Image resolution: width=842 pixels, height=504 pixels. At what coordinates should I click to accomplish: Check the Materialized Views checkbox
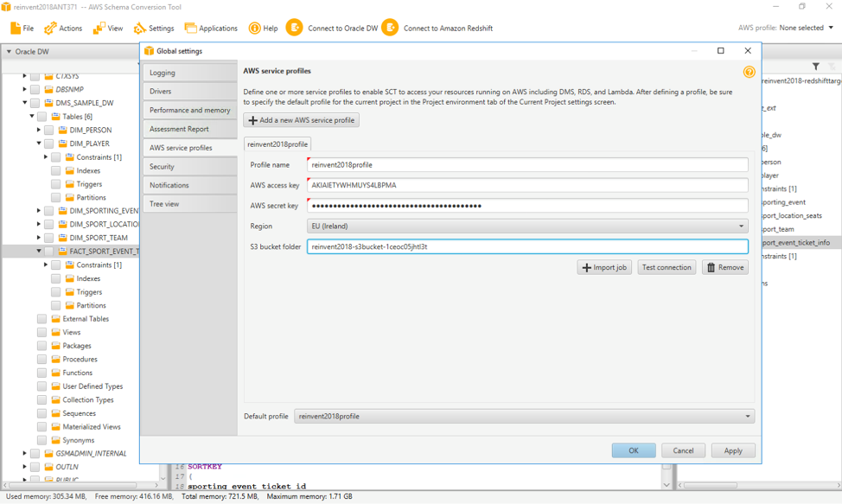pyautogui.click(x=41, y=427)
